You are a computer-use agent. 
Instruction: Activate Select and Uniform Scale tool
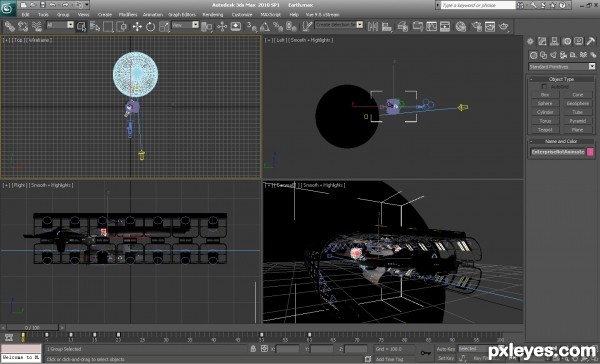(x=164, y=26)
